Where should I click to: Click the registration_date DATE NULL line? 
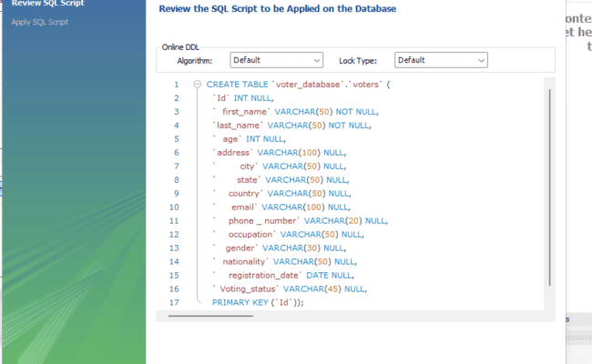283,276
